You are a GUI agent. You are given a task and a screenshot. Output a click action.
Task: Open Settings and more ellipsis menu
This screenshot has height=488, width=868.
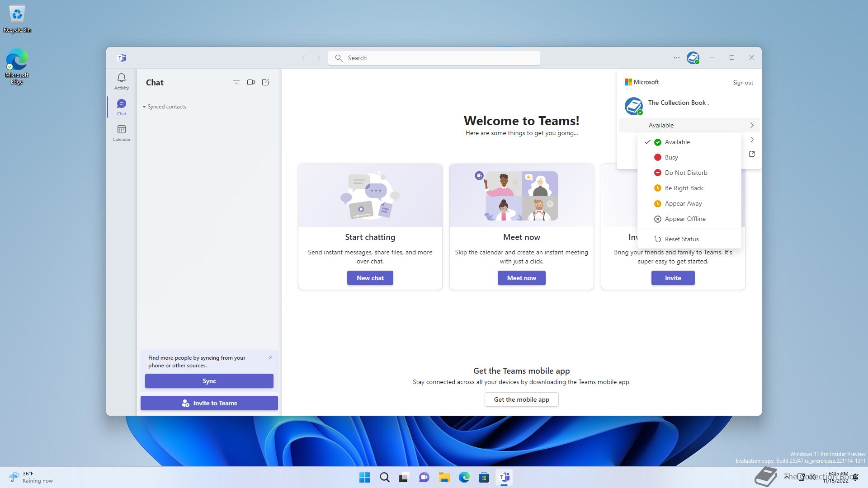point(676,58)
